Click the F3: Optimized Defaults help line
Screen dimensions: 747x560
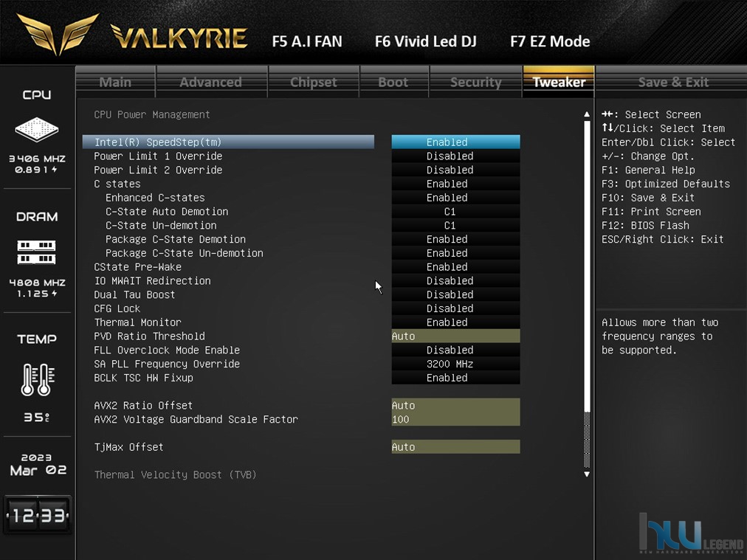click(666, 183)
